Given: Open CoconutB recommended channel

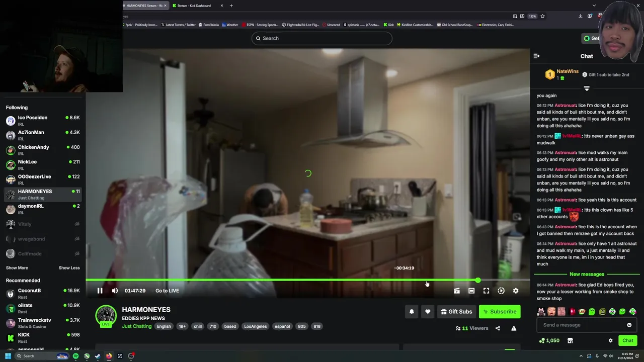Looking at the screenshot, I should (43, 294).
